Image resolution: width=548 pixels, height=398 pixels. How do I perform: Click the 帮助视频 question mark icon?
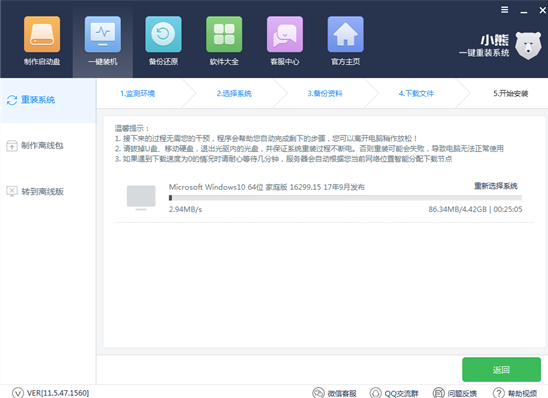499,393
